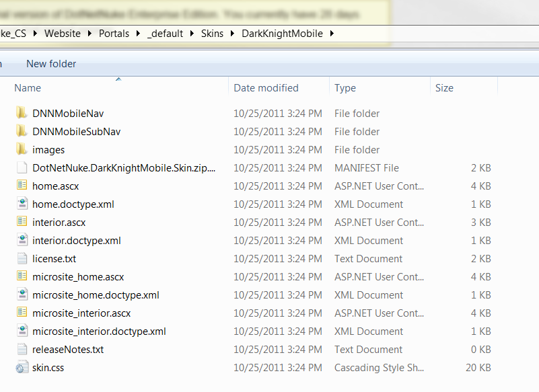Sort files by the Size column

coord(444,88)
